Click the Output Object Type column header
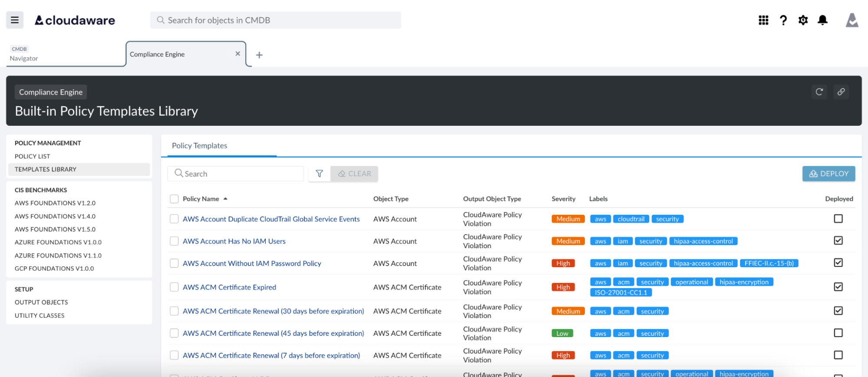This screenshot has width=868, height=377. tap(492, 199)
